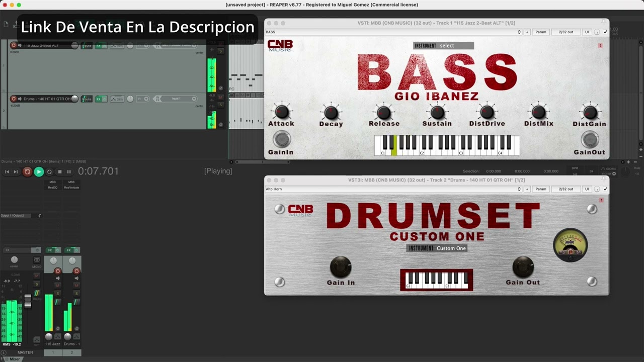Click the Release knob in BASS plugin
This screenshot has height=362, width=644.
(x=384, y=112)
